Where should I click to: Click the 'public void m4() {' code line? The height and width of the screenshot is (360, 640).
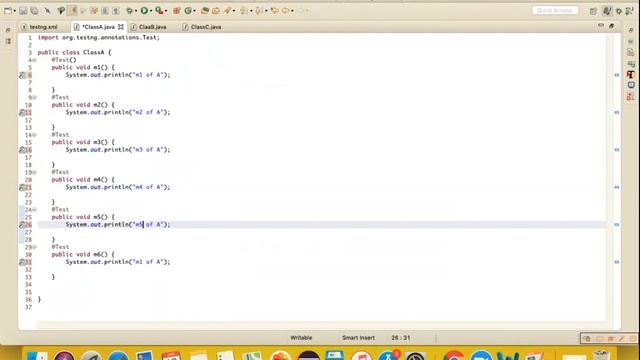point(83,180)
